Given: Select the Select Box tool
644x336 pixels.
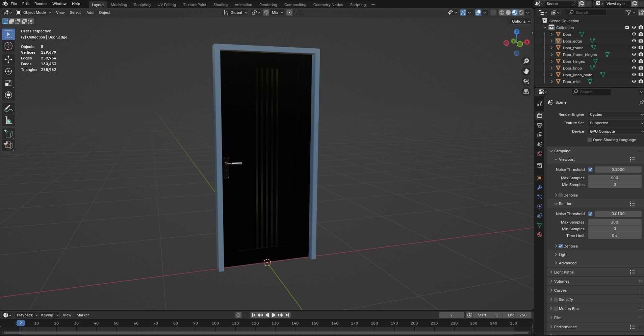Looking at the screenshot, I should [8, 34].
